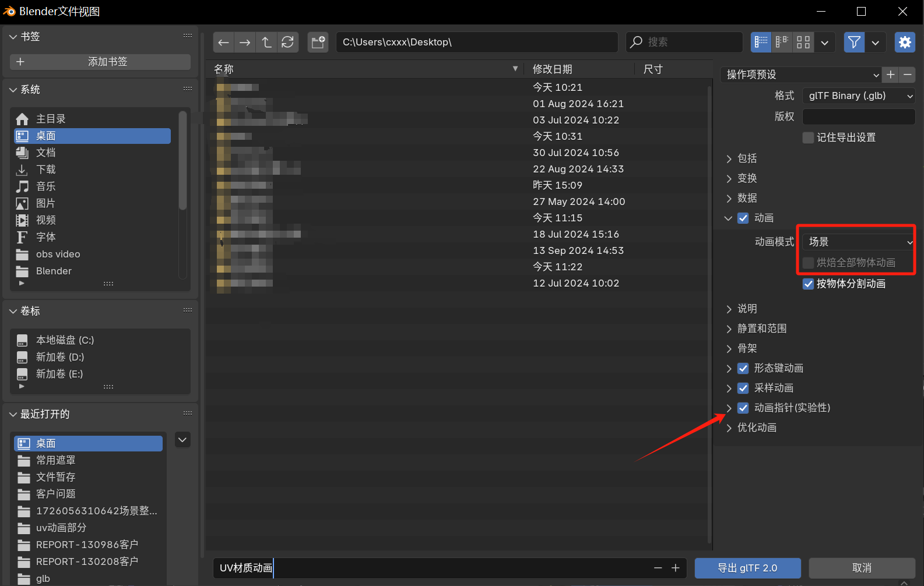Viewport: 924px width, 586px height.
Task: Open 新加卷 (E:) drive
Action: (100, 374)
